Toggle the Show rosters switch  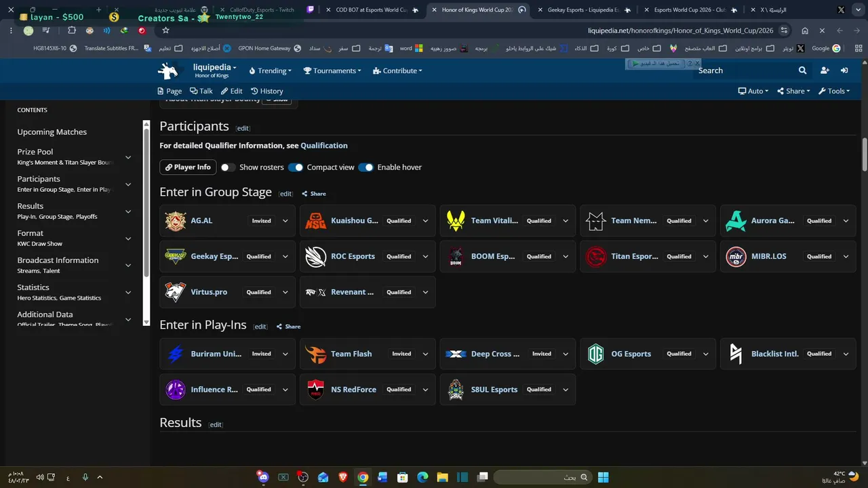pyautogui.click(x=228, y=167)
